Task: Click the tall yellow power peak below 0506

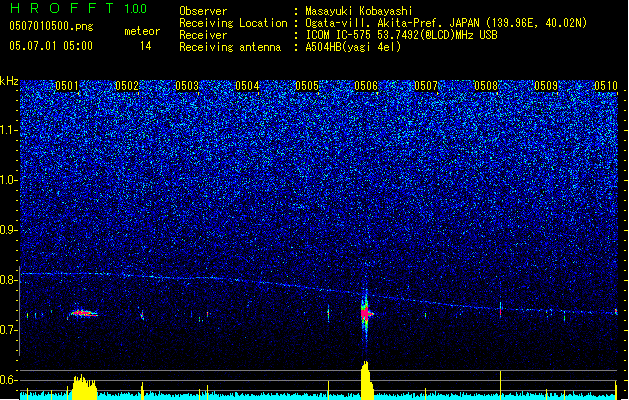Action: (367, 381)
